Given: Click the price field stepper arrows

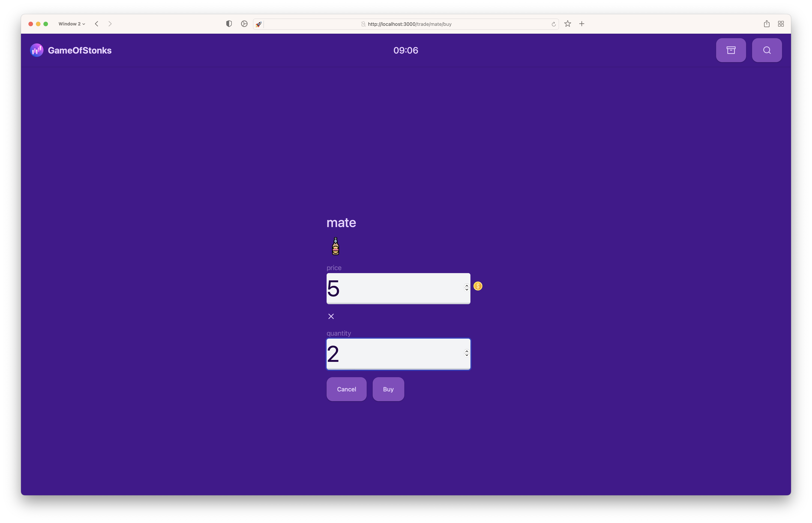Looking at the screenshot, I should click(x=466, y=287).
